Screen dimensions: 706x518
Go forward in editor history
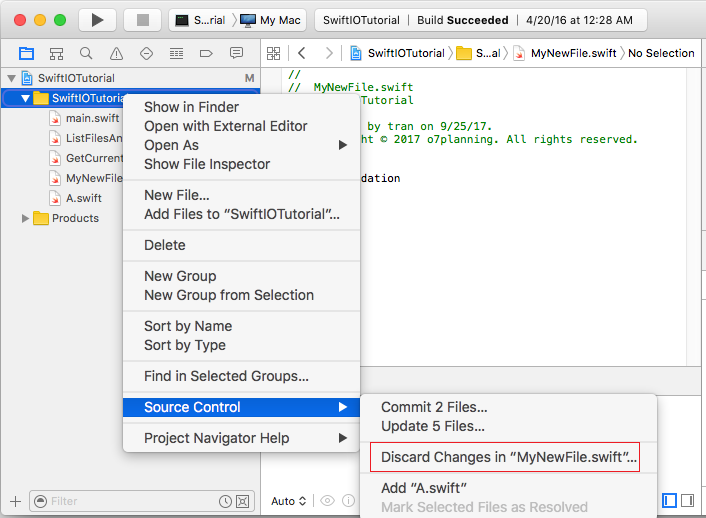pyautogui.click(x=329, y=53)
